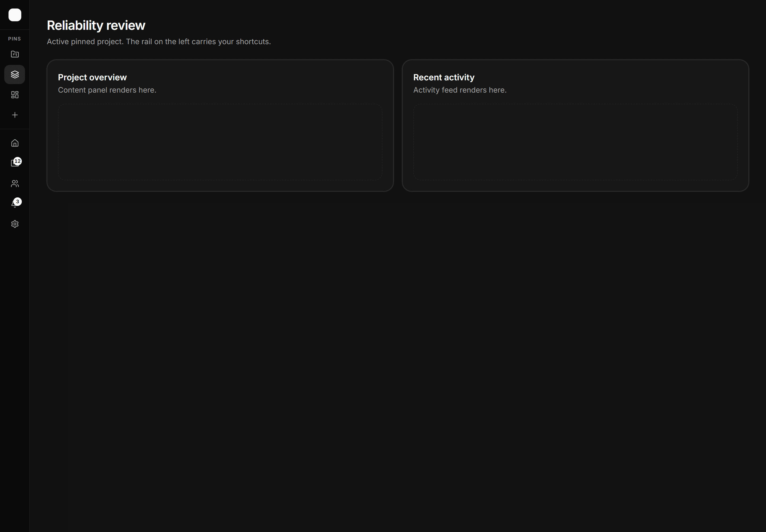Go to Home via the house icon

[x=15, y=143]
